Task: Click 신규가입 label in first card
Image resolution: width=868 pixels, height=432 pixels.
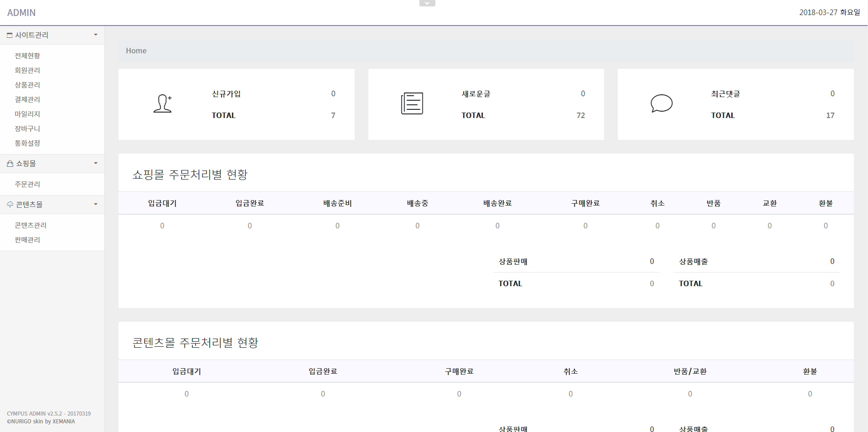Action: click(x=226, y=94)
